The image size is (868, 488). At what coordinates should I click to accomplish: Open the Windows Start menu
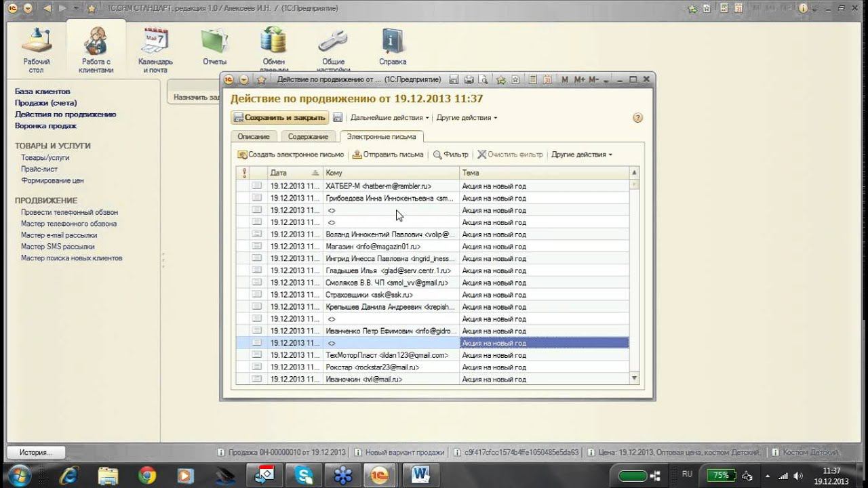pyautogui.click(x=18, y=474)
